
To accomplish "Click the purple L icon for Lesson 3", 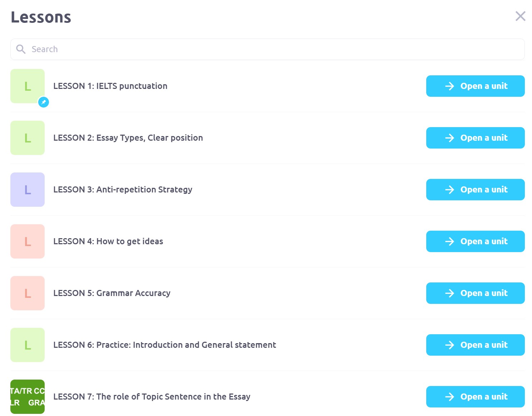I will [28, 190].
